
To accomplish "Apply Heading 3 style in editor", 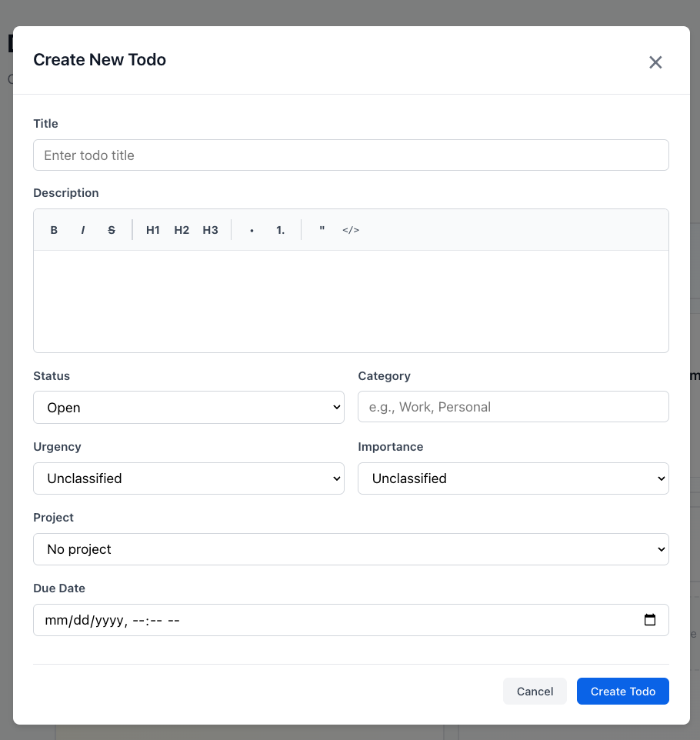I will pos(210,230).
